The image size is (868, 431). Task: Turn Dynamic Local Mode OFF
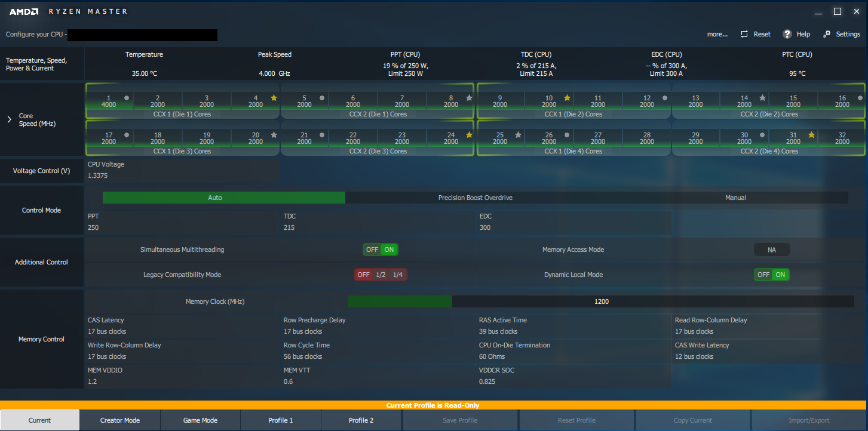coord(763,275)
